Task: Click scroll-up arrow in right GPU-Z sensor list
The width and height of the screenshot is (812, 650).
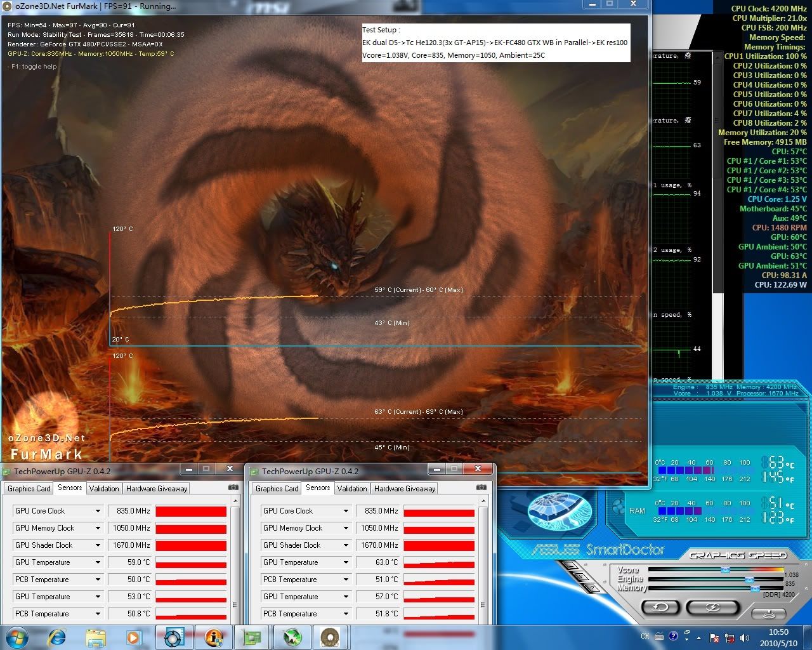Action: tap(483, 501)
